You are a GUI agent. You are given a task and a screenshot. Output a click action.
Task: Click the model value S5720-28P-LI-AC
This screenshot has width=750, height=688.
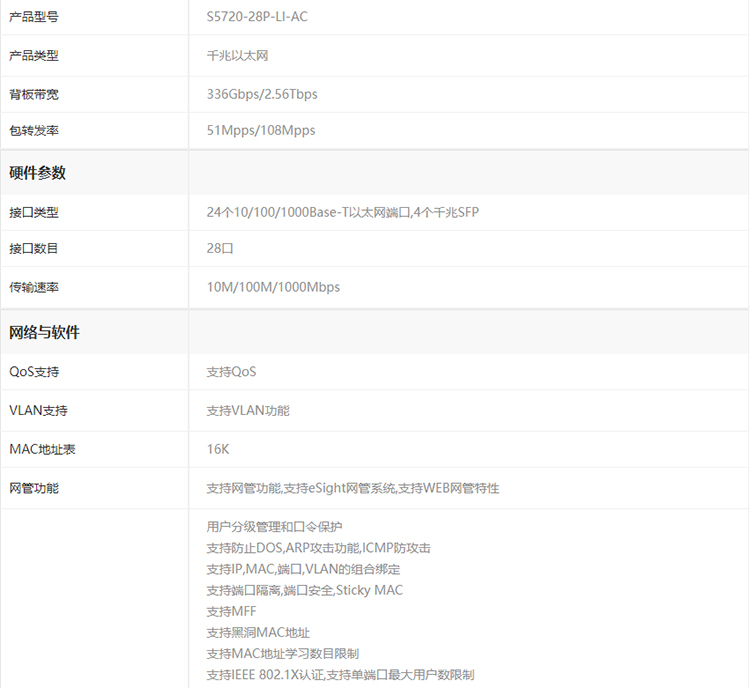coord(256,17)
